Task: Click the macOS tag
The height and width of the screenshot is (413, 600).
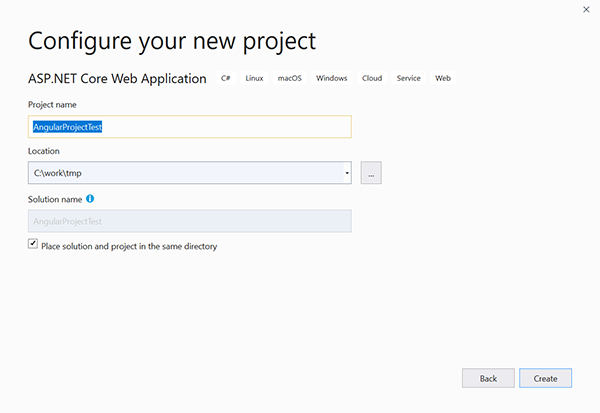Action: [289, 78]
